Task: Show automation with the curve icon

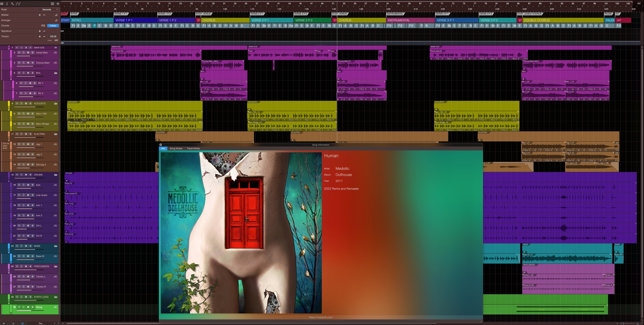Action: point(18,4)
